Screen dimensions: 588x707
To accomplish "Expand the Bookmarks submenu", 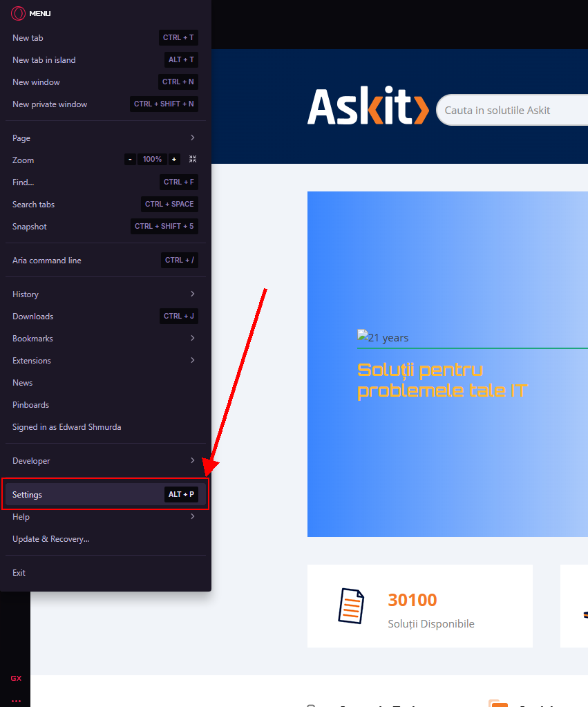I will [x=105, y=339].
